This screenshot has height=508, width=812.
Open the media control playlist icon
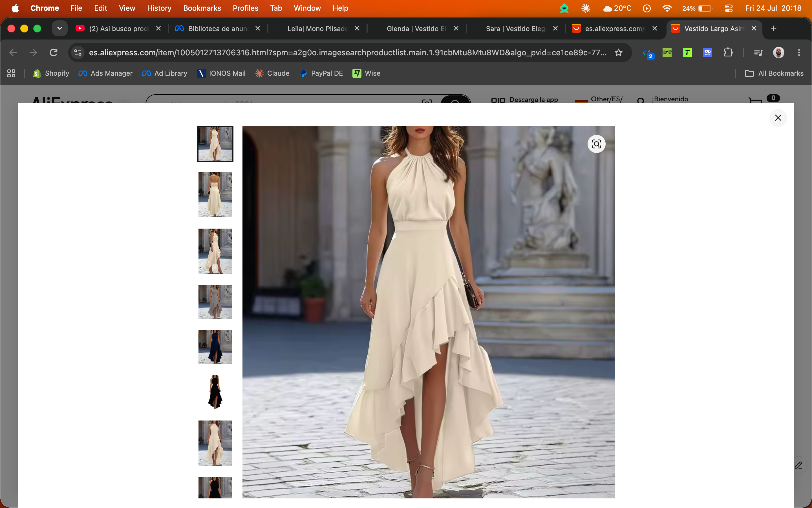[x=758, y=52]
